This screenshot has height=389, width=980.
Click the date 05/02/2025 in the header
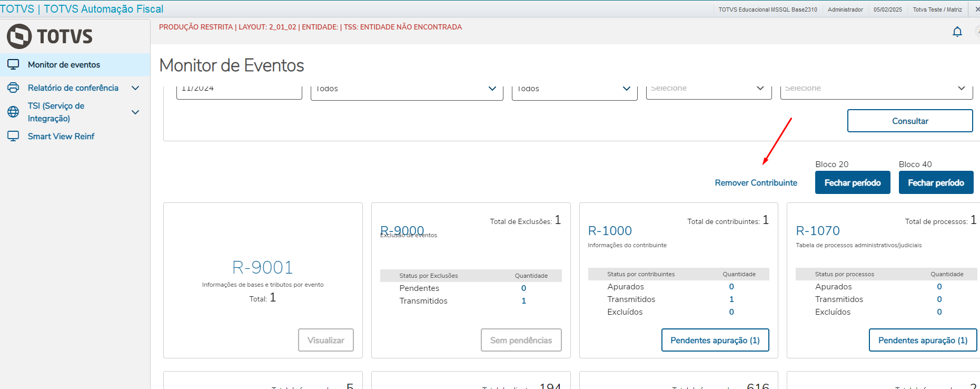click(x=888, y=9)
